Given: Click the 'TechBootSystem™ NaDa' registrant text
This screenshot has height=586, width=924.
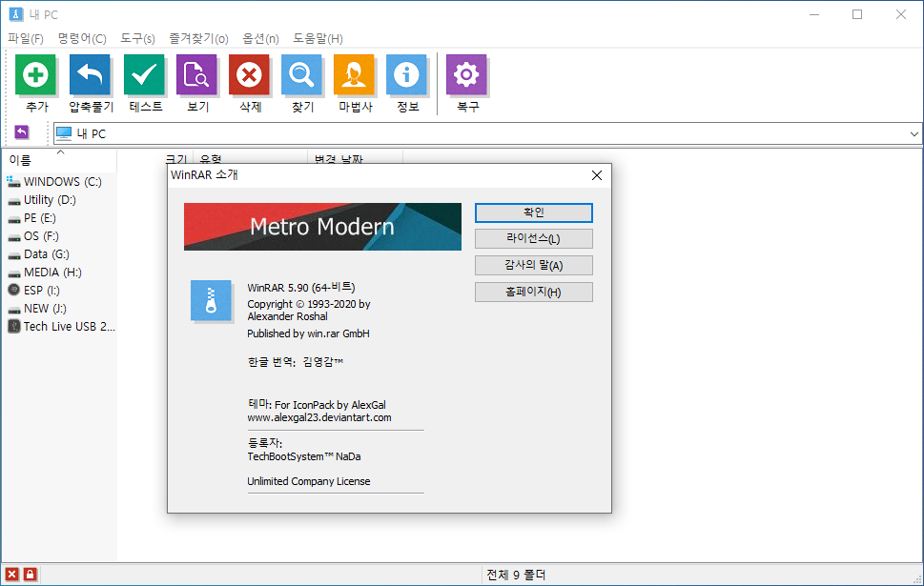Looking at the screenshot, I should [304, 456].
